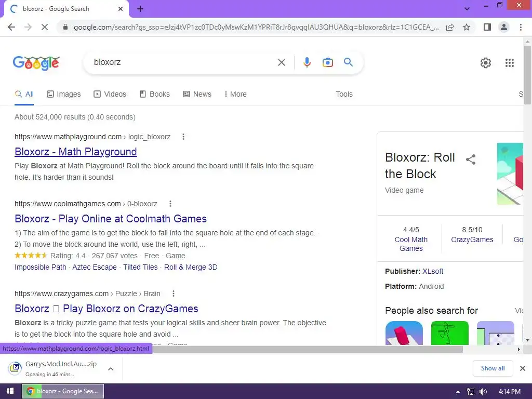
Task: Switch to News results
Action: [x=197, y=94]
